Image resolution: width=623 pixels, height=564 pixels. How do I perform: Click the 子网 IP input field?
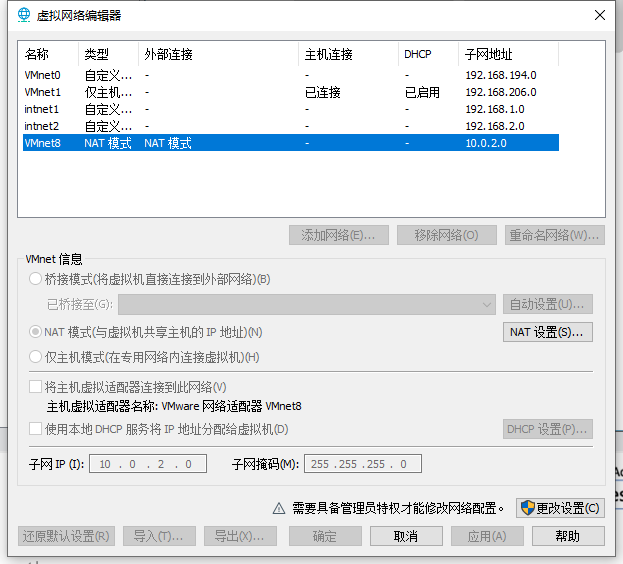(x=148, y=464)
